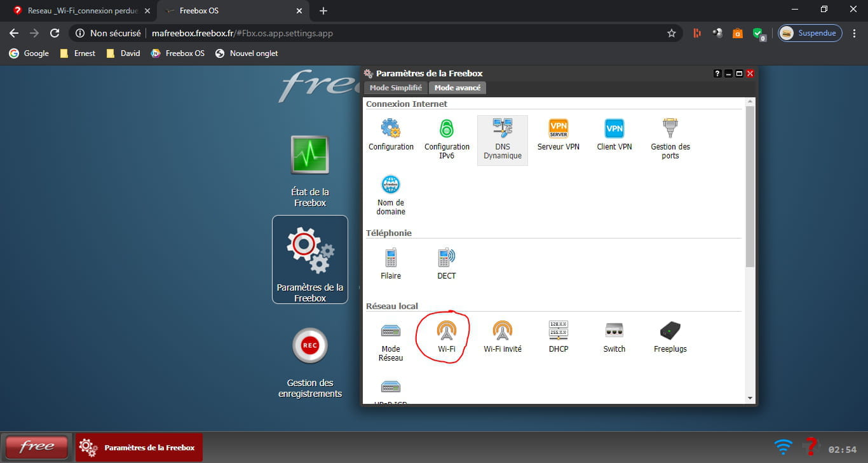Viewport: 868px width, 463px height.
Task: Click the 02:54 clock in taskbar
Action: point(843,450)
